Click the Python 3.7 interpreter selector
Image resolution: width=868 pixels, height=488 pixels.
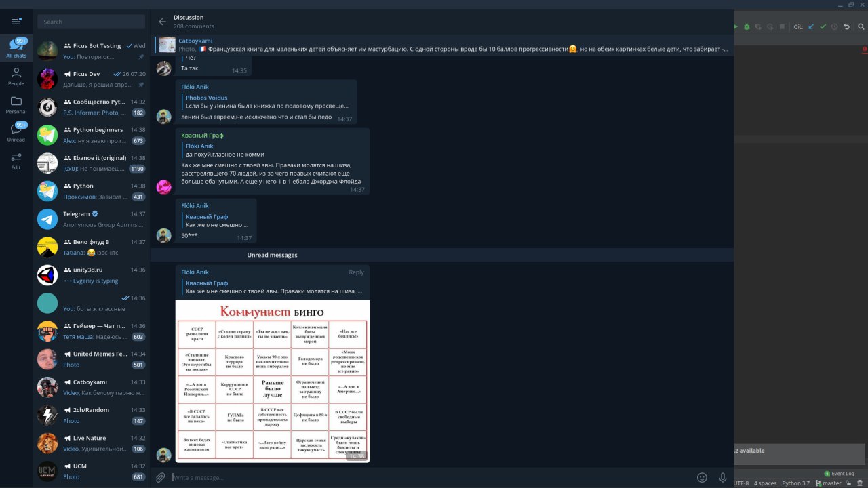point(796,483)
